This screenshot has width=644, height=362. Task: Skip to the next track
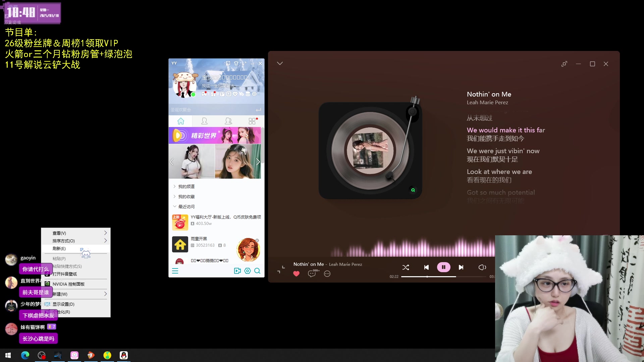461,267
